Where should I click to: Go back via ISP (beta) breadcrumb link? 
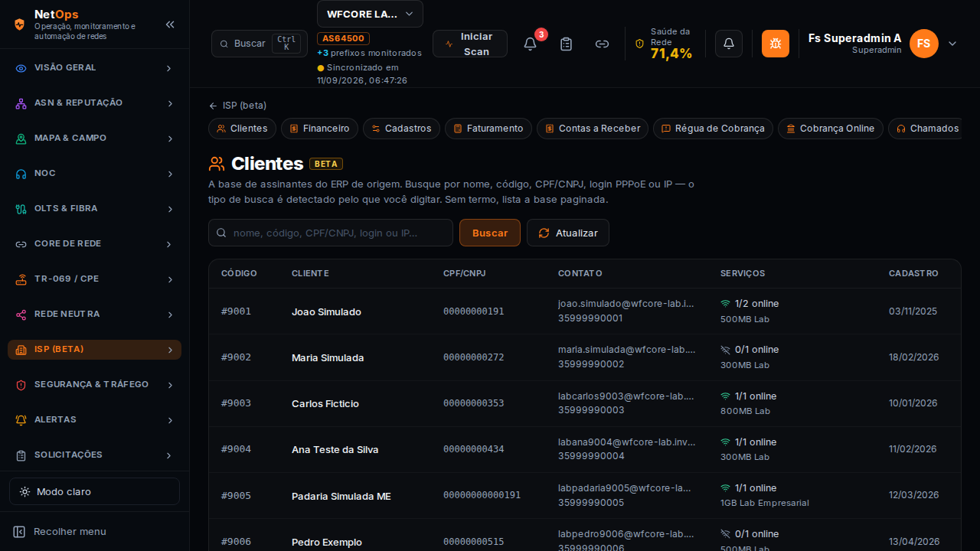click(237, 106)
